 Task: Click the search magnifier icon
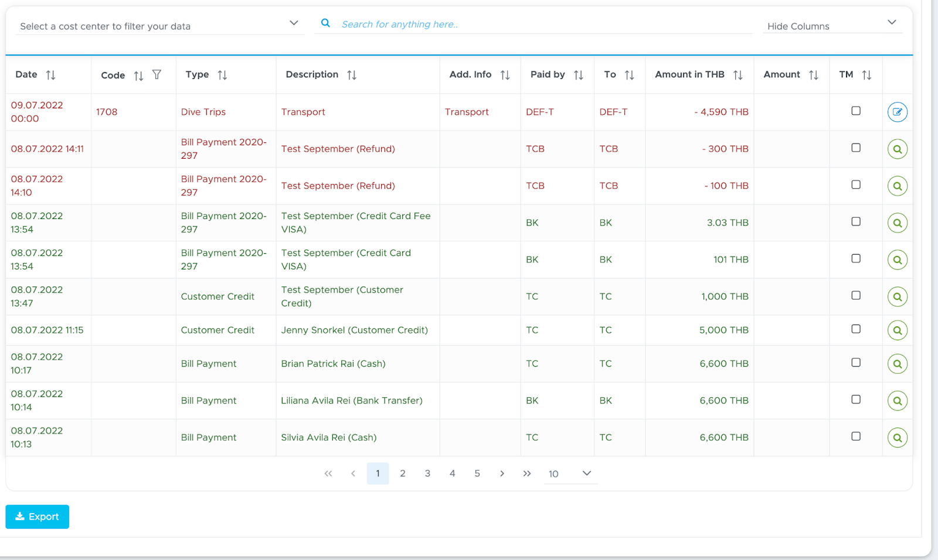325,23
